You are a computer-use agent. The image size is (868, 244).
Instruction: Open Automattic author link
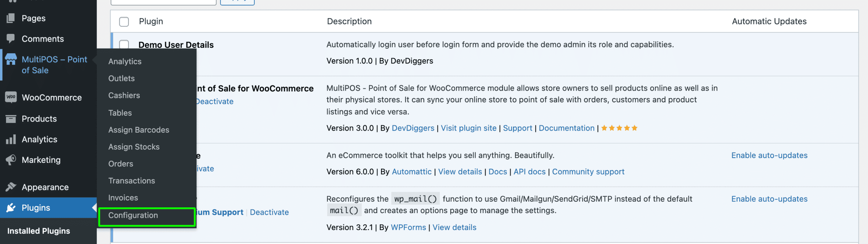point(412,171)
